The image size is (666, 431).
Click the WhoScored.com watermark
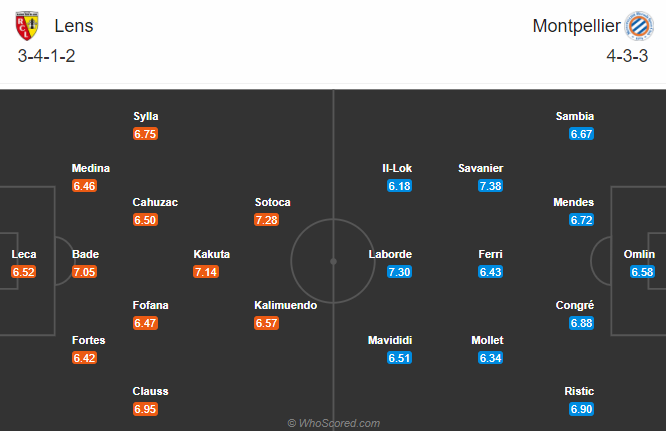pos(333,423)
